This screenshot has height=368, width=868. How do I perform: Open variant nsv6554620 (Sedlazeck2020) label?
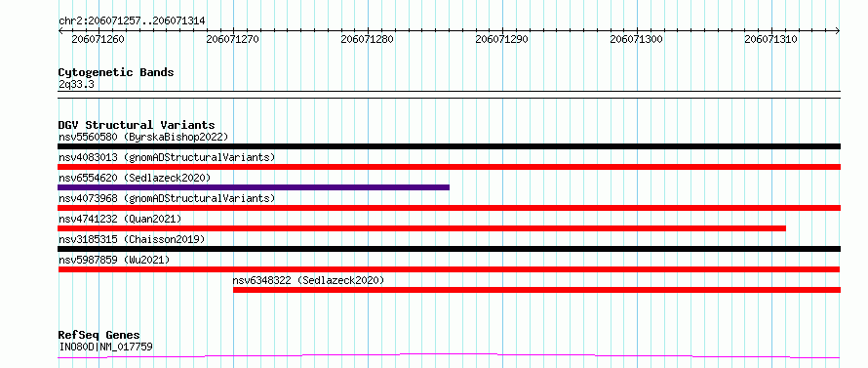pyautogui.click(x=135, y=178)
